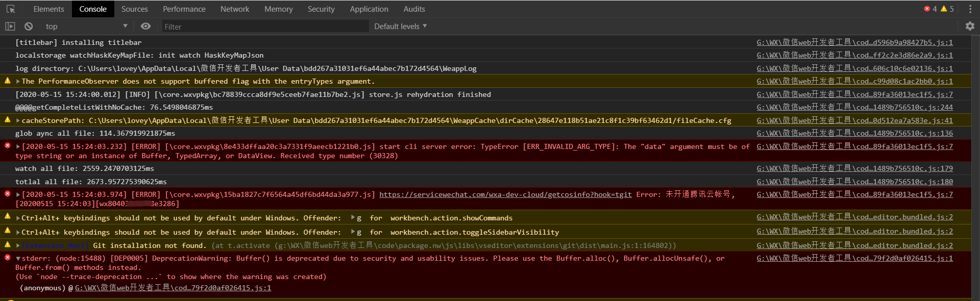Viewport: 980px width, 301px height.
Task: Switch to the Security tab
Action: [x=321, y=9]
